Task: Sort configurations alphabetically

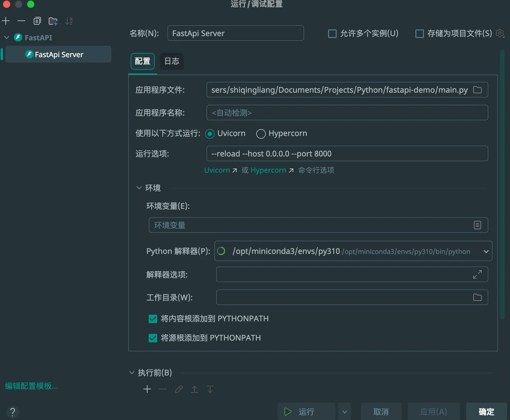Action: pyautogui.click(x=69, y=21)
